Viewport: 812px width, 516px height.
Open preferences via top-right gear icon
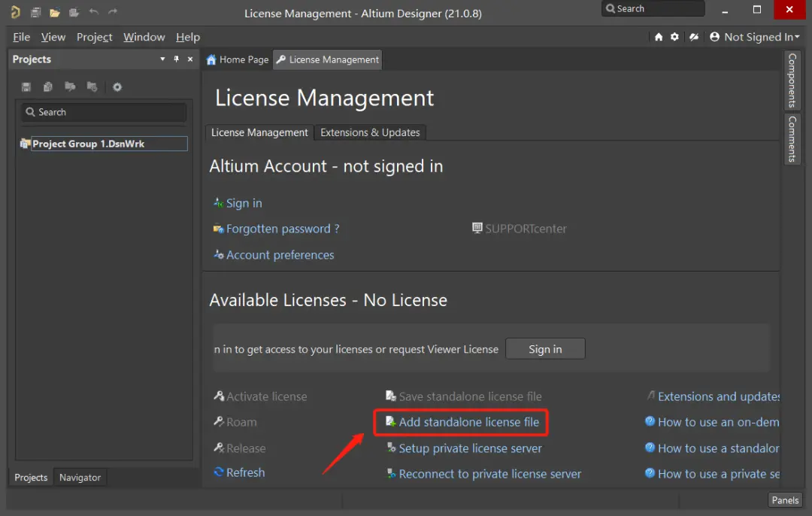(674, 37)
